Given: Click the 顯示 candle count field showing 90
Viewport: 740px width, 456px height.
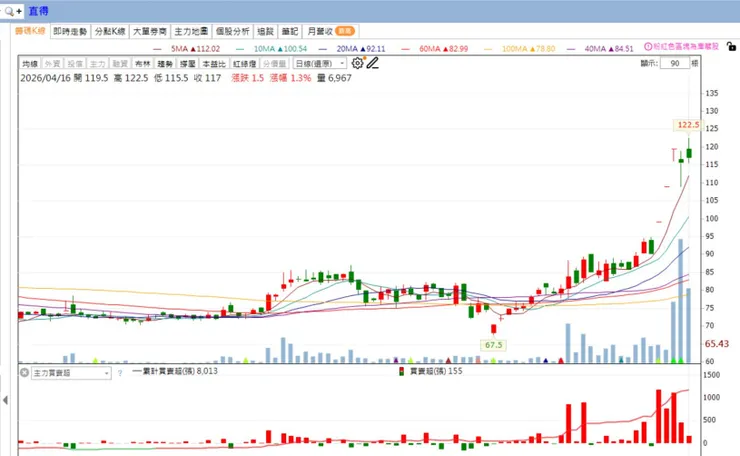Looking at the screenshot, I should (674, 63).
